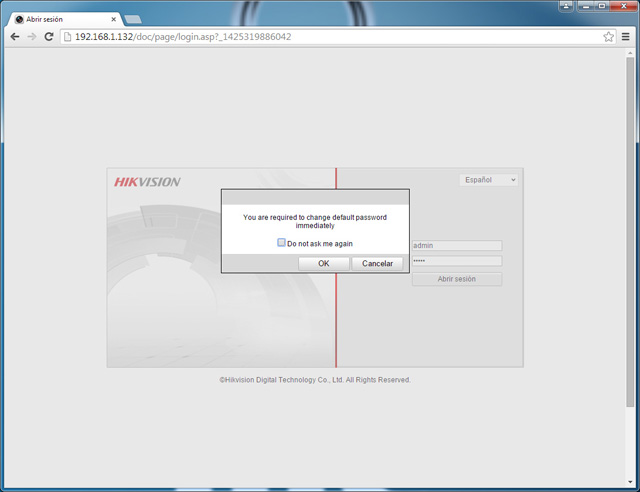Click the admin username field

(x=457, y=245)
